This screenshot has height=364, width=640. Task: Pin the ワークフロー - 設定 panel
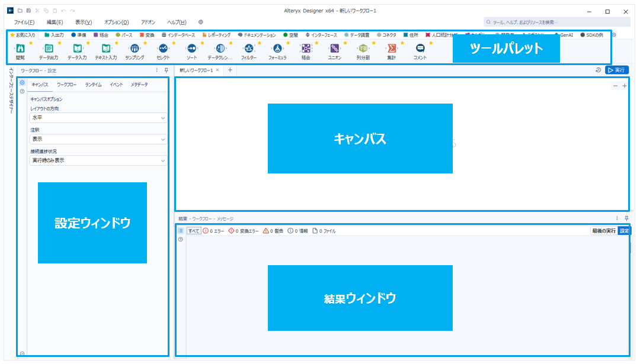pos(166,70)
